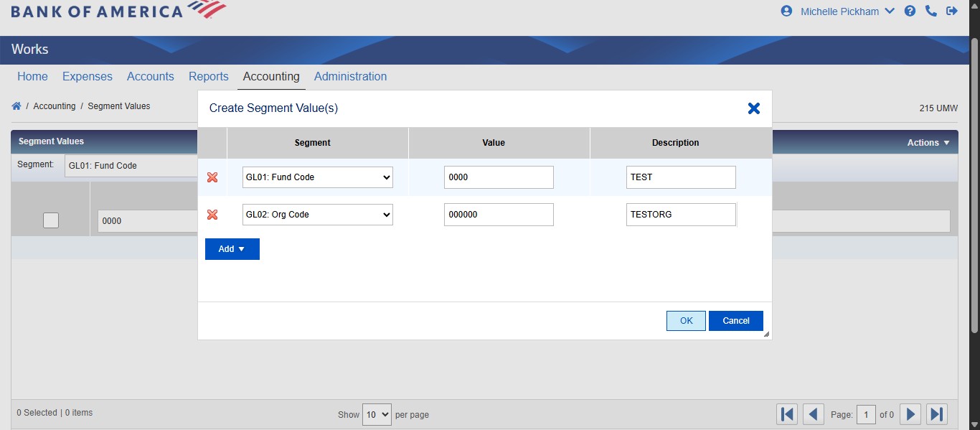
Task: Open the Michelle Pickham user profile icon
Action: point(786,11)
